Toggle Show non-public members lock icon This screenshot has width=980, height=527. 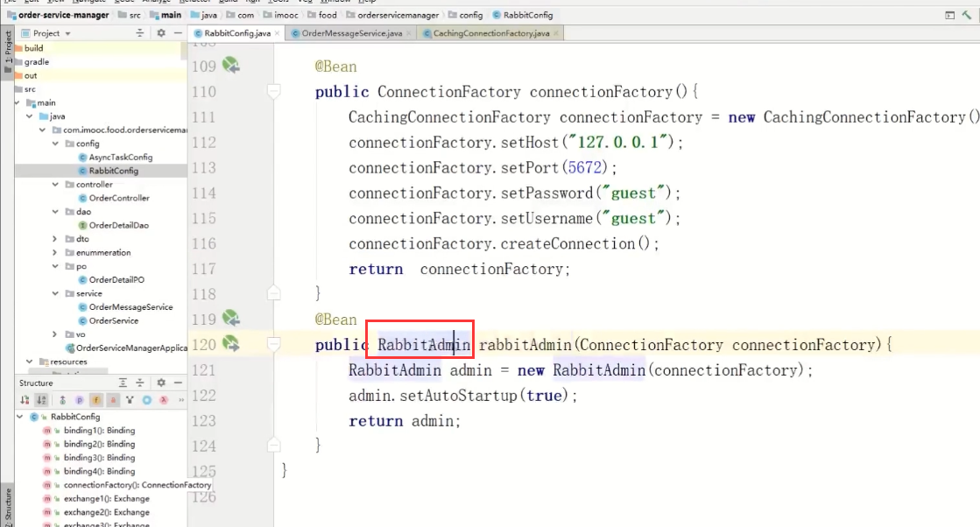coord(113,399)
